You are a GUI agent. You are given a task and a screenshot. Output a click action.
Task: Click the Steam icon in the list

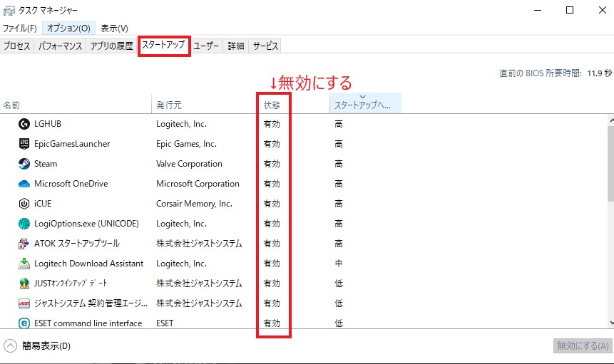(x=24, y=164)
